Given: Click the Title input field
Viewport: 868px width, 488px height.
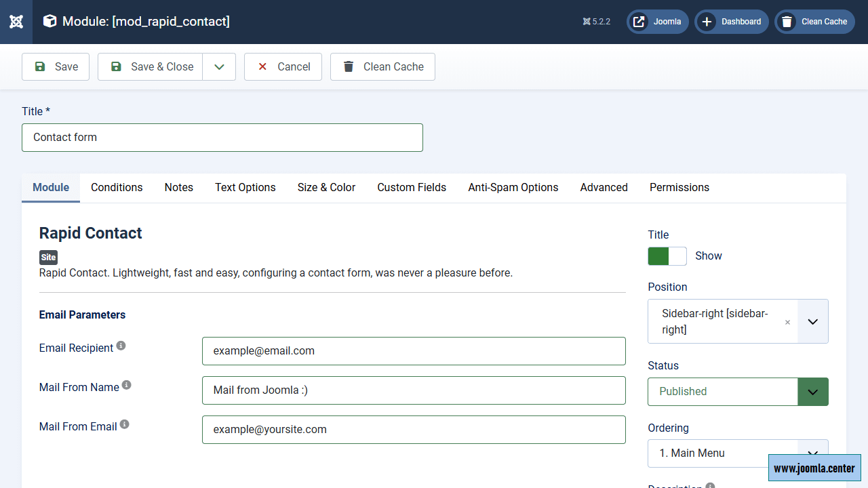Looking at the screenshot, I should tap(222, 138).
